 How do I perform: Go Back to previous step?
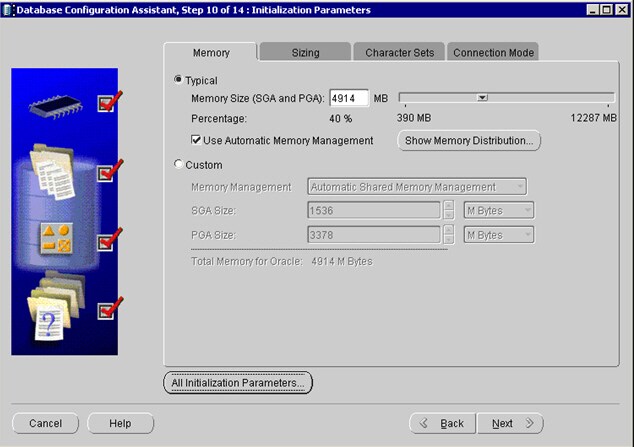tap(442, 423)
